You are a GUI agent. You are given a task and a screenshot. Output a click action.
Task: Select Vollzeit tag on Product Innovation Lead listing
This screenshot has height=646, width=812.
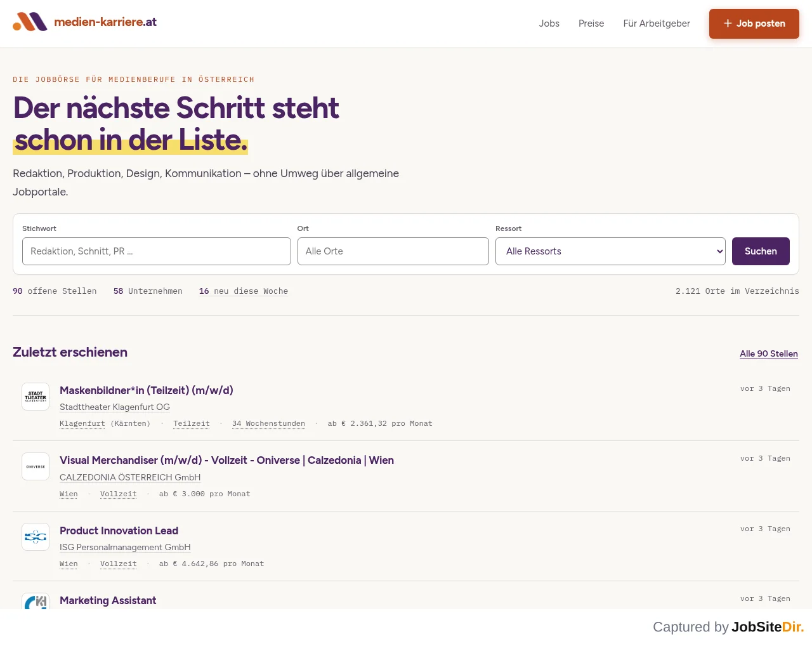[119, 564]
